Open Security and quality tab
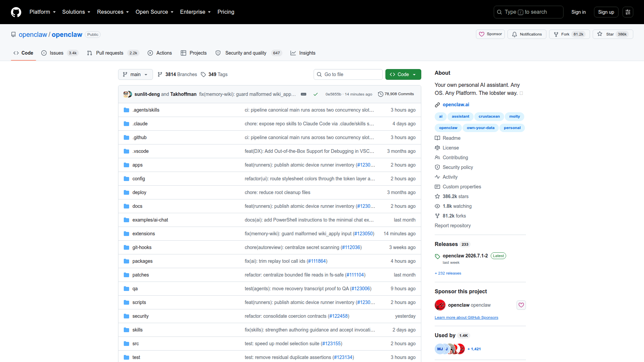 point(249,53)
